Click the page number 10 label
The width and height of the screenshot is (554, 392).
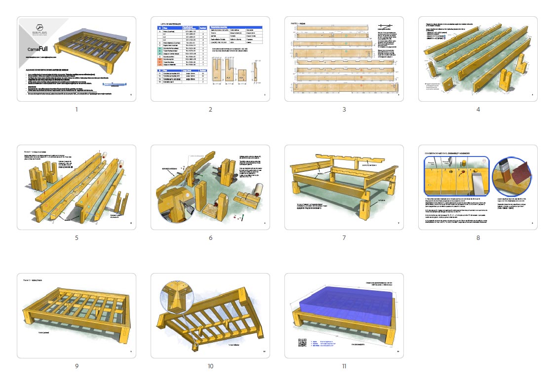(210, 366)
